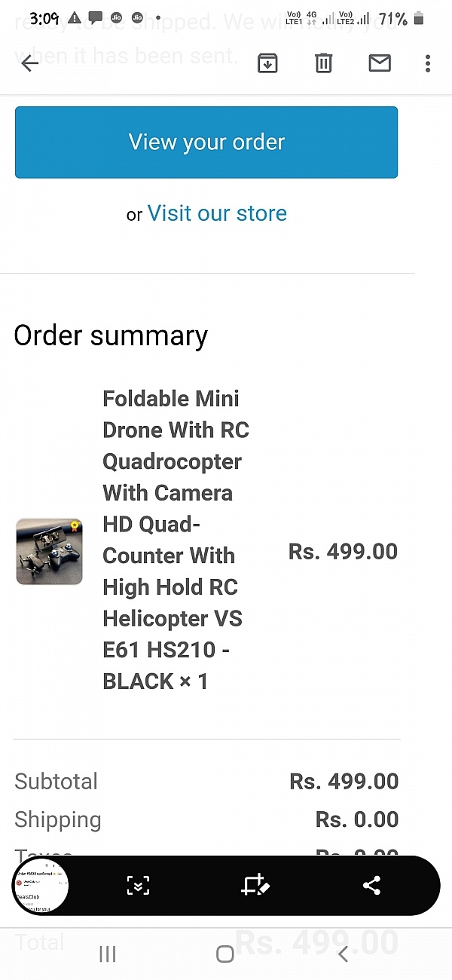Share the screenshot via share icon
Screen dimensions: 452x980
click(x=371, y=886)
